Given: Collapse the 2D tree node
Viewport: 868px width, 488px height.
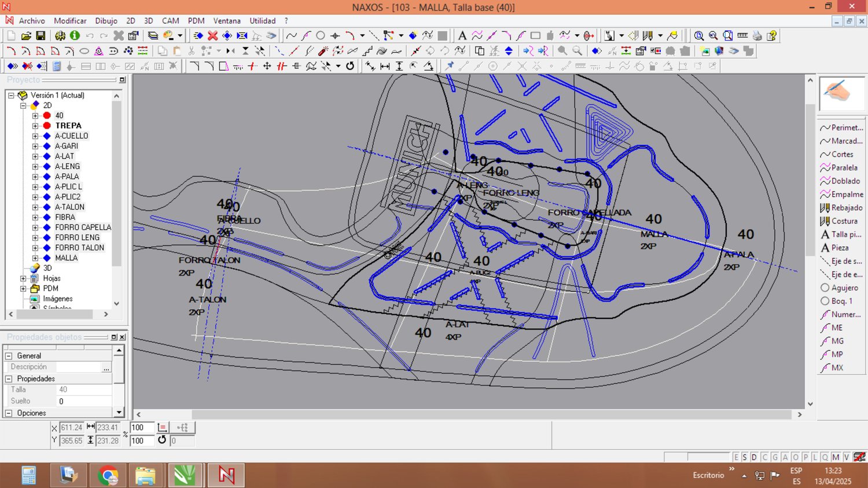Looking at the screenshot, I should coord(23,105).
